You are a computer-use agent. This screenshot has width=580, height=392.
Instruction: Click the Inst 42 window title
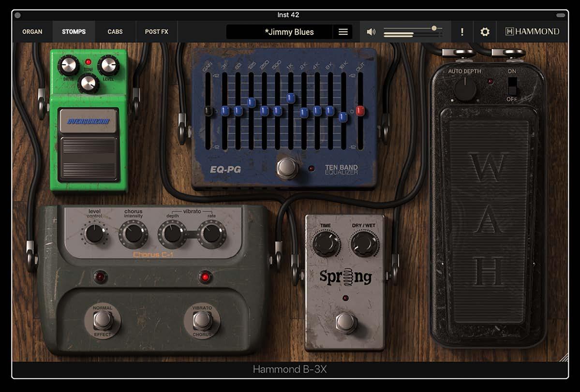[288, 15]
